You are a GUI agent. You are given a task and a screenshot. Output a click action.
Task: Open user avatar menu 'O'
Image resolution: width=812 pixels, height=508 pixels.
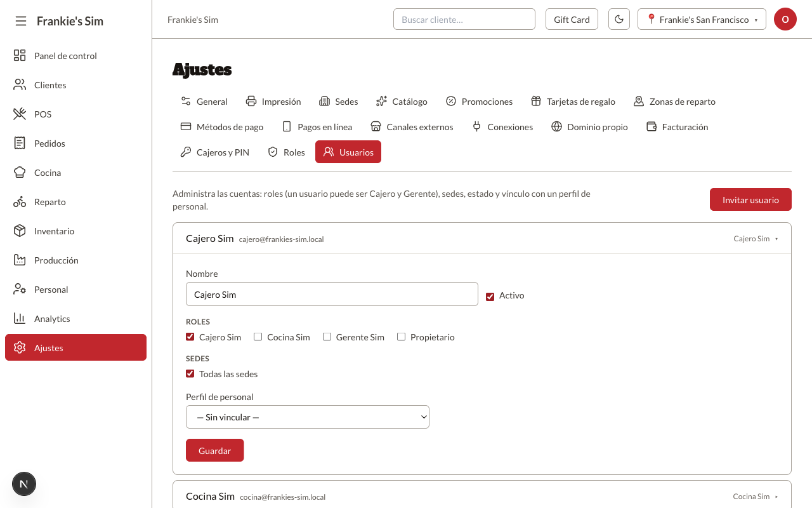[785, 19]
